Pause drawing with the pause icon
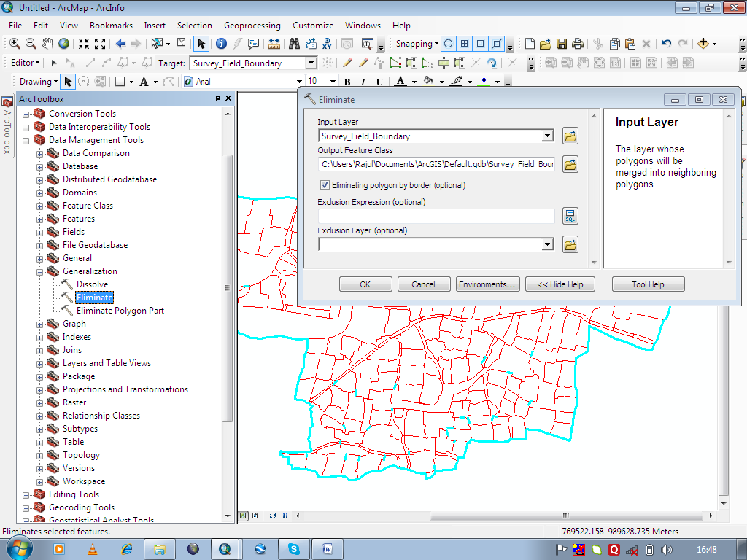Screen dimensions: 747x560 click(285, 516)
